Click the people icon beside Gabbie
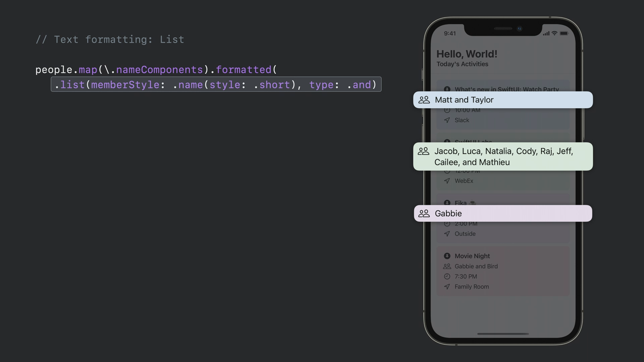 [x=424, y=214]
